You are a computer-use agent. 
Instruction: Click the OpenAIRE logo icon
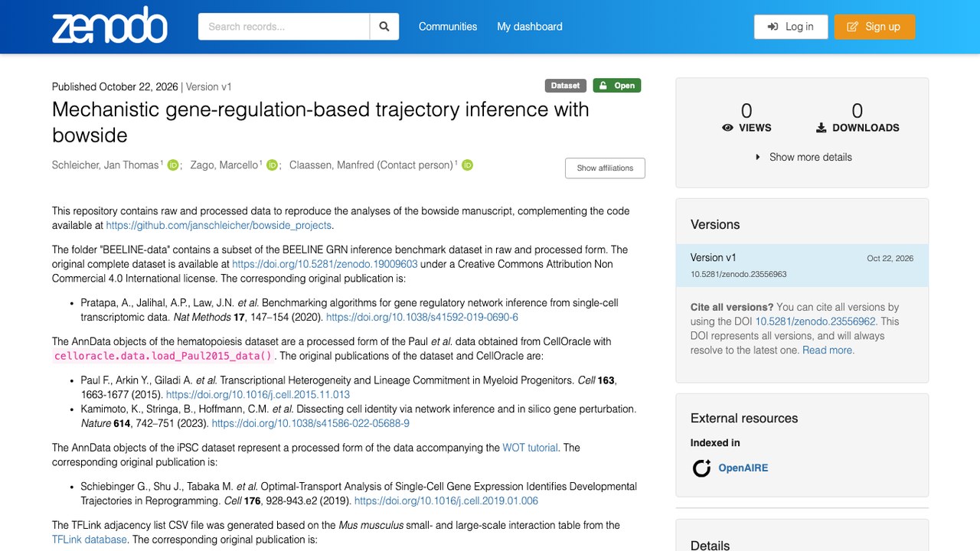tap(701, 468)
